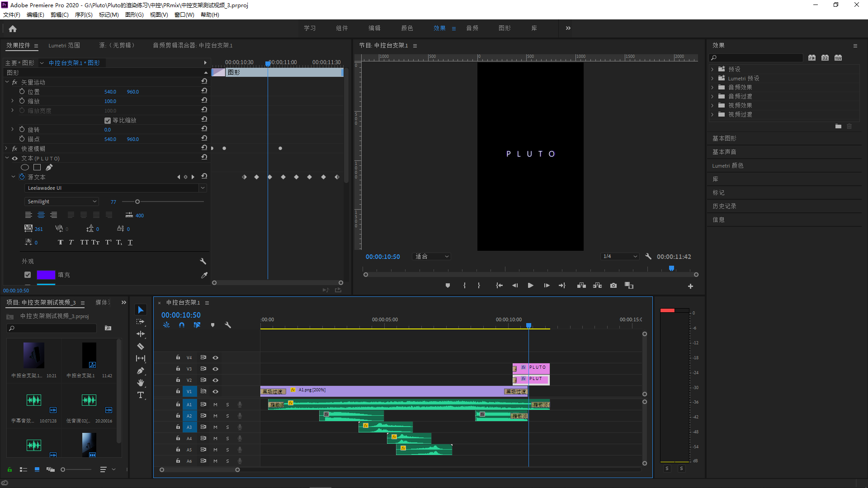Click the purple 填充 fill color swatch
The image size is (868, 488).
click(46, 274)
